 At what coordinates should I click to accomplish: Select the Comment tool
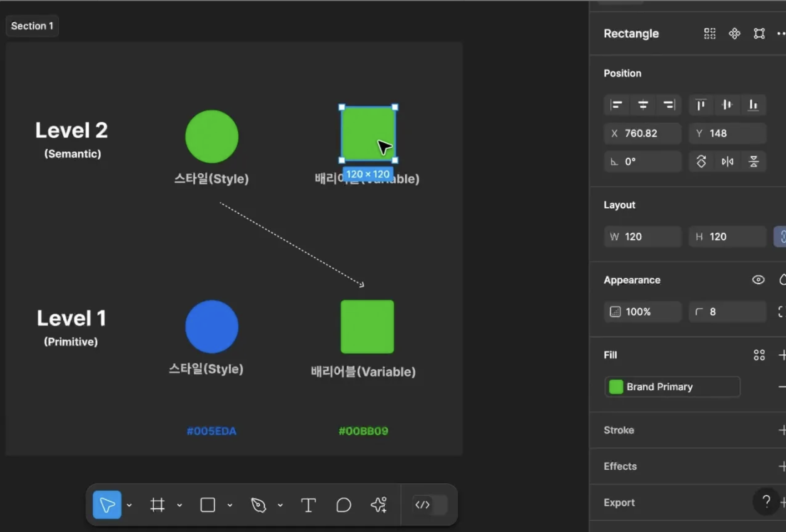[x=344, y=505]
